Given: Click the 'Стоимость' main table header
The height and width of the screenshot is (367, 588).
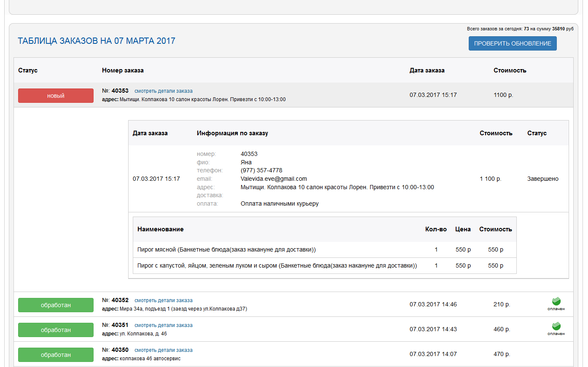Looking at the screenshot, I should coord(510,70).
